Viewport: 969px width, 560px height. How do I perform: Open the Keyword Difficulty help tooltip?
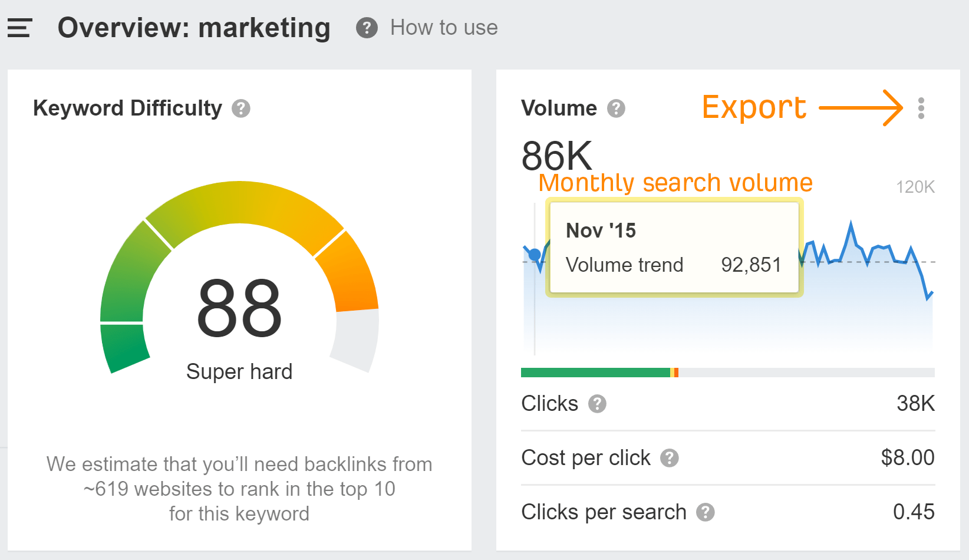point(242,108)
